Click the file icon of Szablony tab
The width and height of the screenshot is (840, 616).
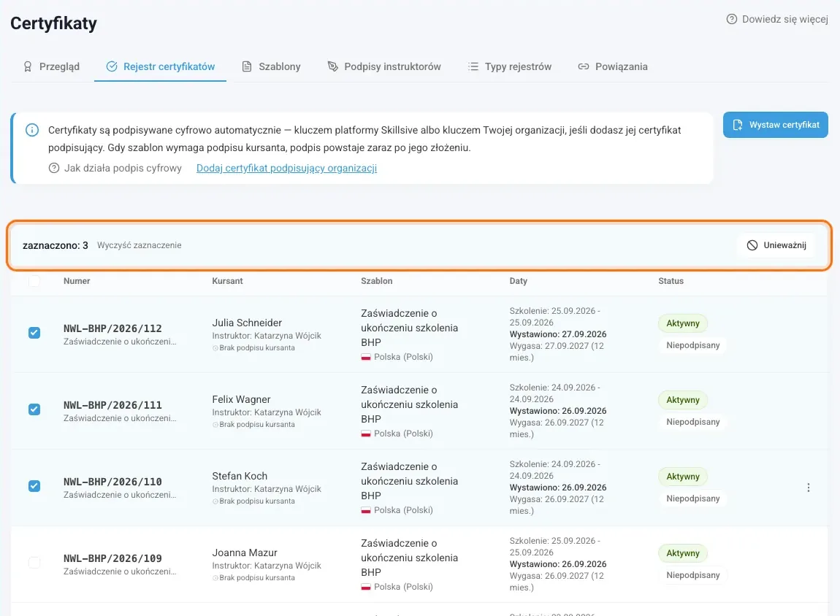(247, 66)
